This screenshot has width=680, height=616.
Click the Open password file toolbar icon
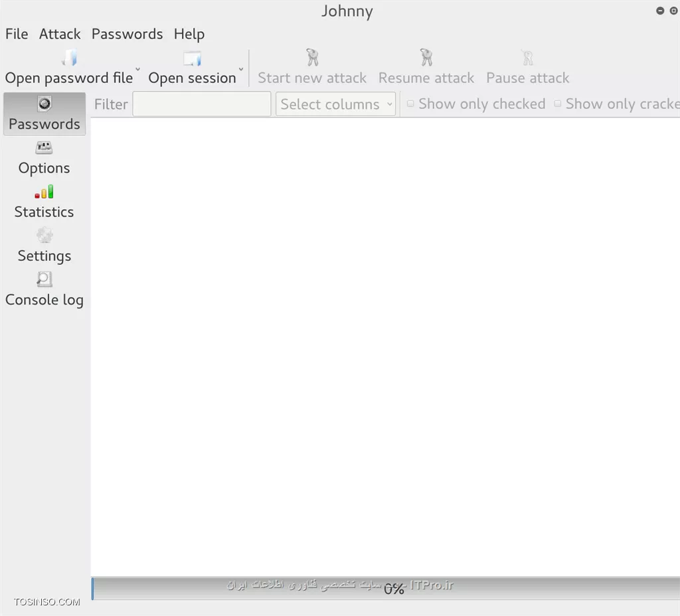[x=69, y=58]
